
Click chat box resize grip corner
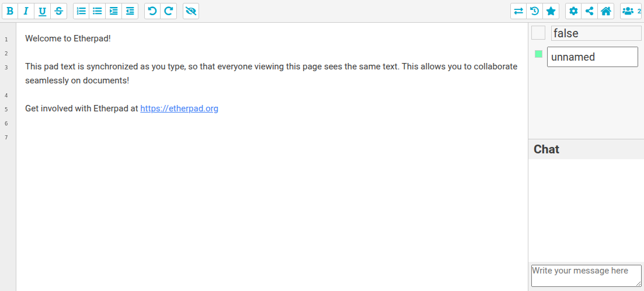tap(638, 283)
